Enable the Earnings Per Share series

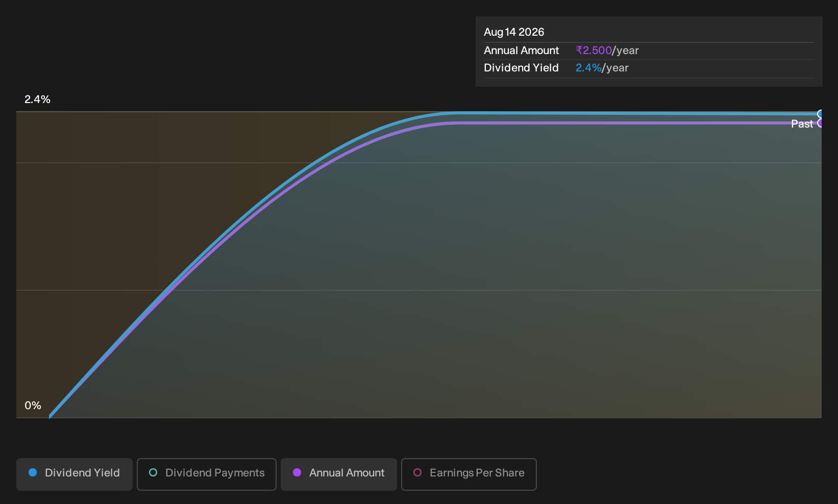tap(469, 474)
